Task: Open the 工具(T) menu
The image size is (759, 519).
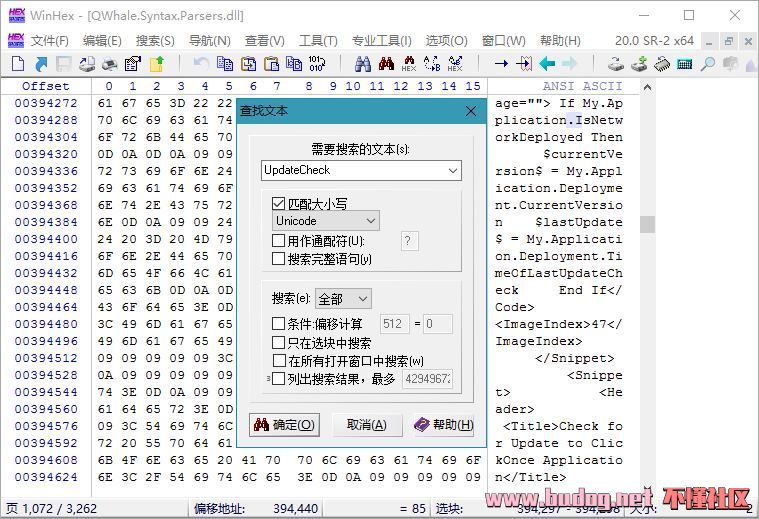Action: (x=318, y=41)
